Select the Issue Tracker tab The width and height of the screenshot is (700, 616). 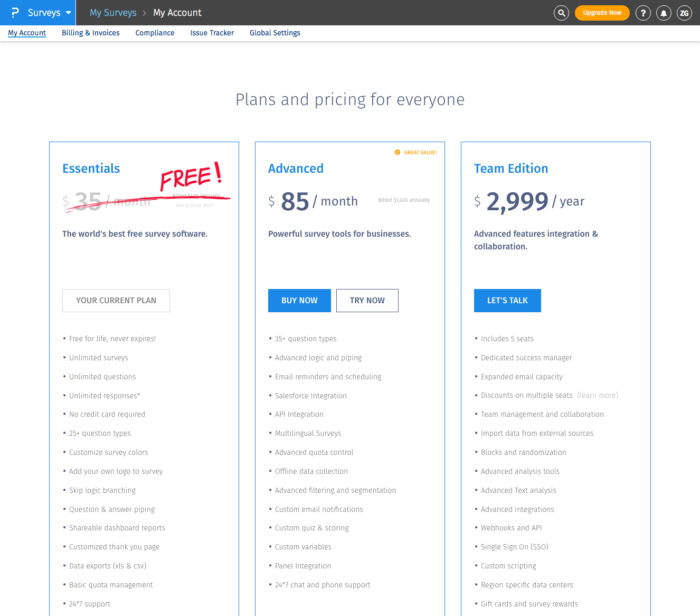pos(212,33)
